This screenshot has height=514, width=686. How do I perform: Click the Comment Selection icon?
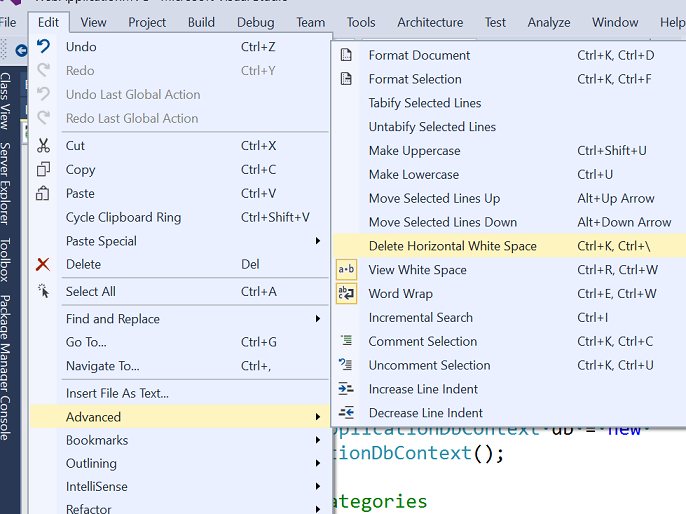coord(346,341)
